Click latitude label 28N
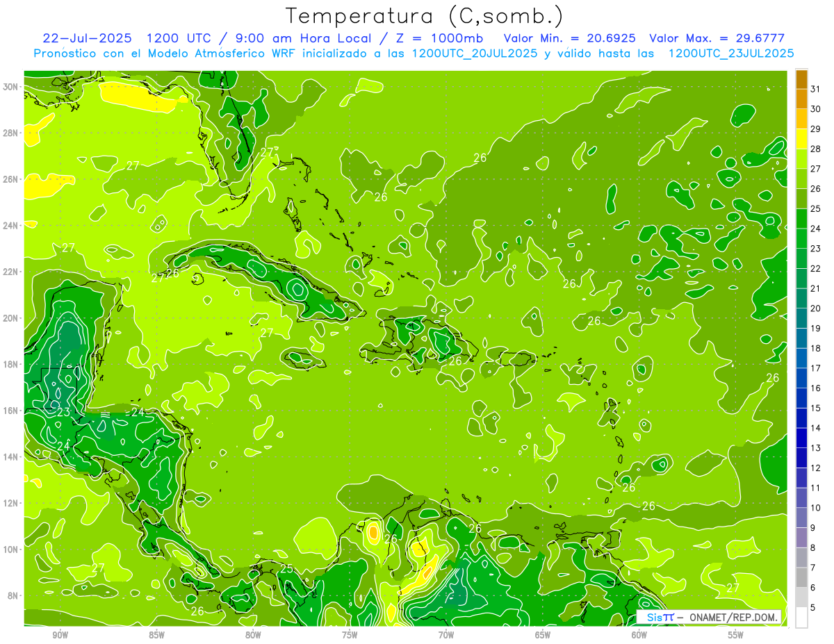 pyautogui.click(x=10, y=133)
